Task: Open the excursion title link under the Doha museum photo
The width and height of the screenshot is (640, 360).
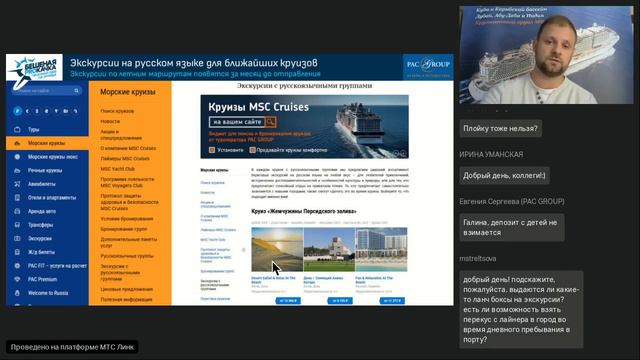Action: tap(323, 280)
